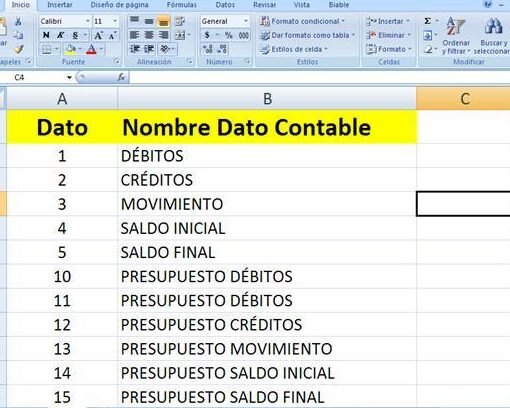Screen dimensions: 510x408
Task: Open the Datos ribbon tab
Action: 225,5
